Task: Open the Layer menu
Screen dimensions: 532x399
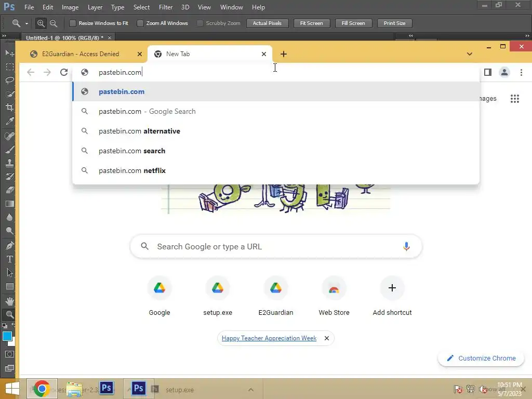Action: 95,7
